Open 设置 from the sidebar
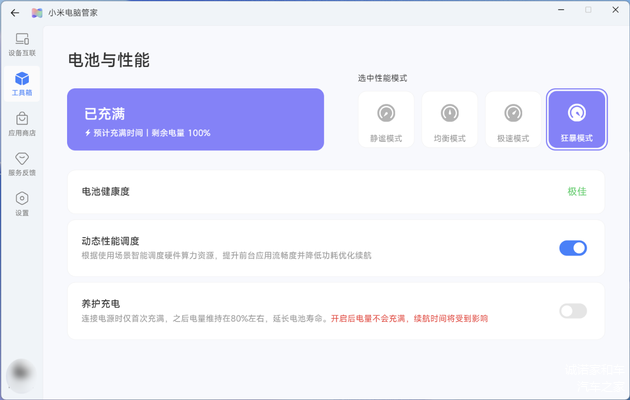Viewport: 630px width, 400px height. tap(22, 203)
